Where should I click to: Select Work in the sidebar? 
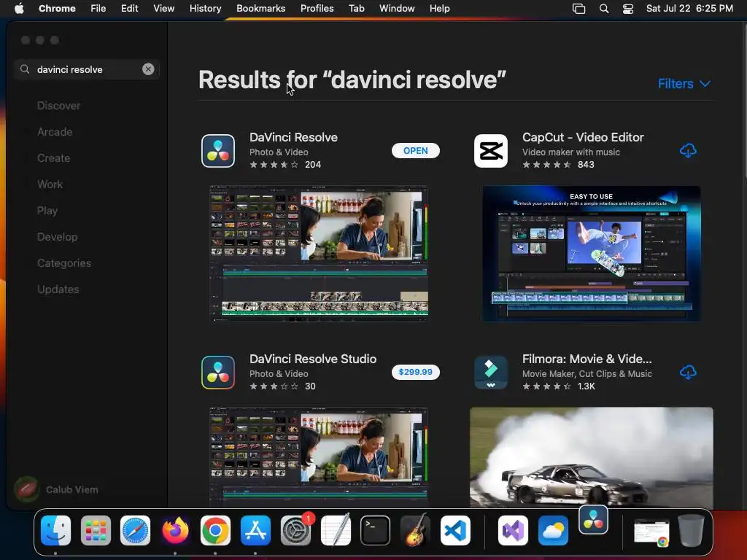pyautogui.click(x=50, y=184)
